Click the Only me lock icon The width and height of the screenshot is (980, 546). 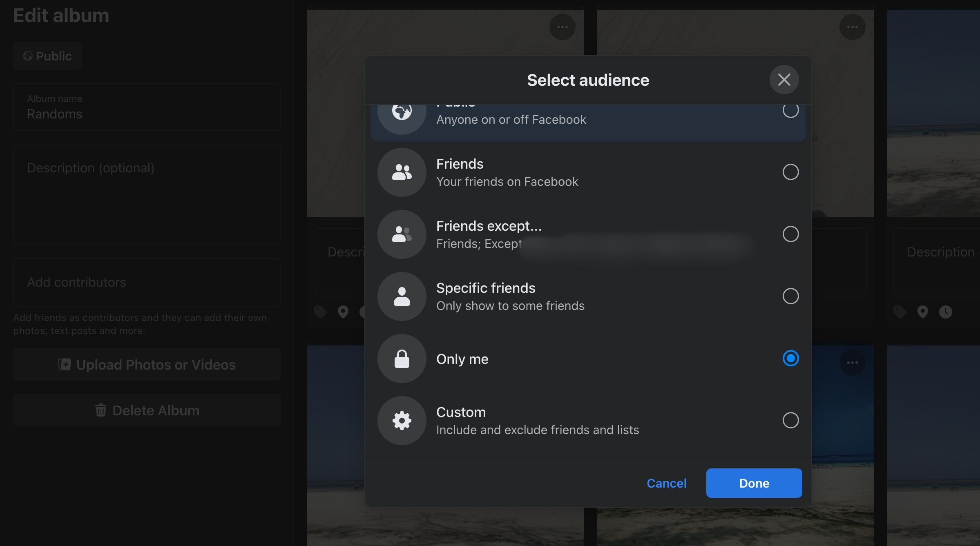click(x=402, y=359)
